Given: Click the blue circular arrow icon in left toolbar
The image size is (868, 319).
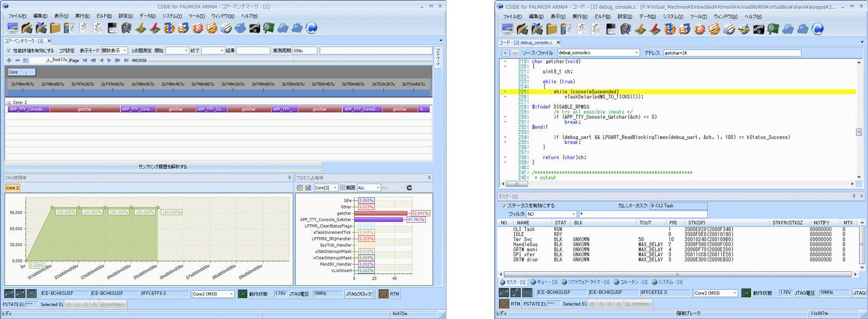Looking at the screenshot, I should click(x=312, y=28).
